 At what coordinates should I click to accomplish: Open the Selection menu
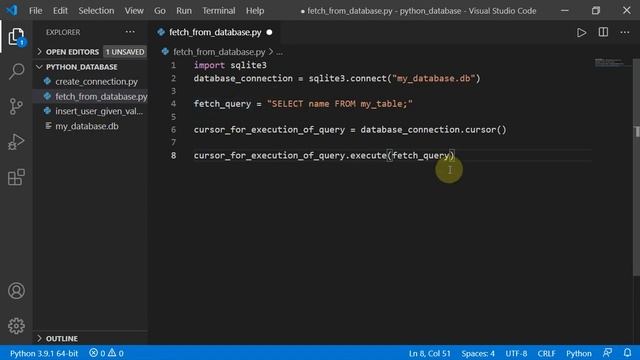(96, 11)
